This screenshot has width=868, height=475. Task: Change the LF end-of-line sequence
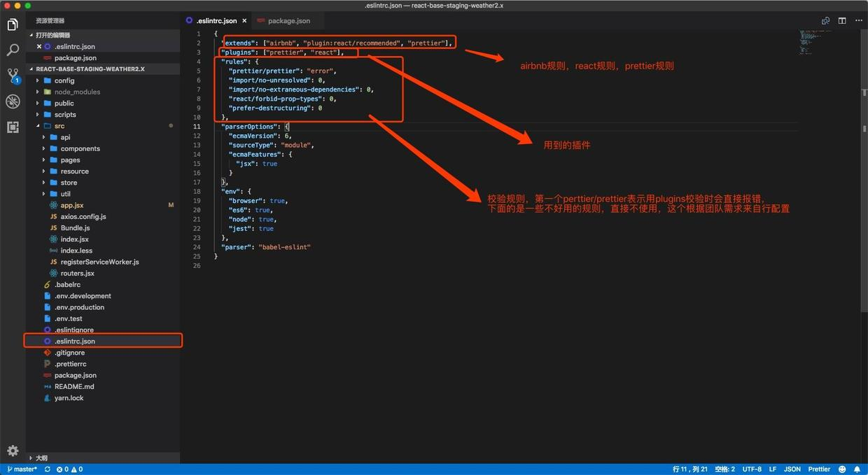click(x=773, y=469)
